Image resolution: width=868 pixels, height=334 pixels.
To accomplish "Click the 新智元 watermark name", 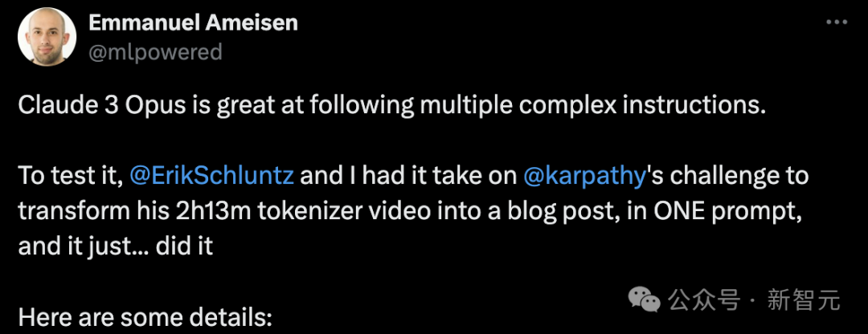I will [803, 300].
